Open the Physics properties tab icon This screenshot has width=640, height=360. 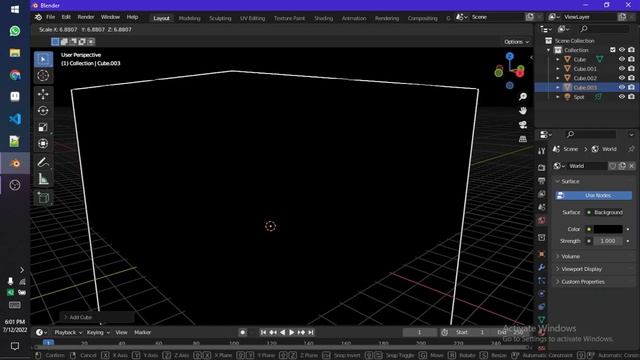click(x=542, y=293)
